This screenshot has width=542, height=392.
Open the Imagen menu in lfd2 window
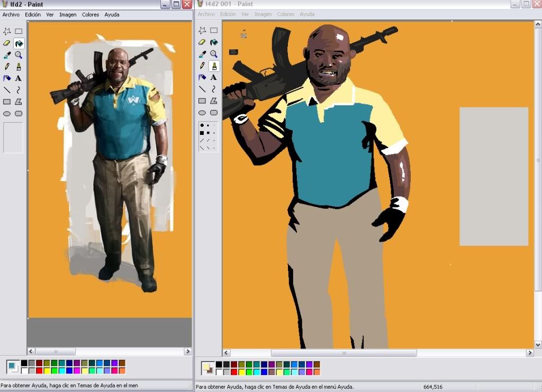coord(68,14)
